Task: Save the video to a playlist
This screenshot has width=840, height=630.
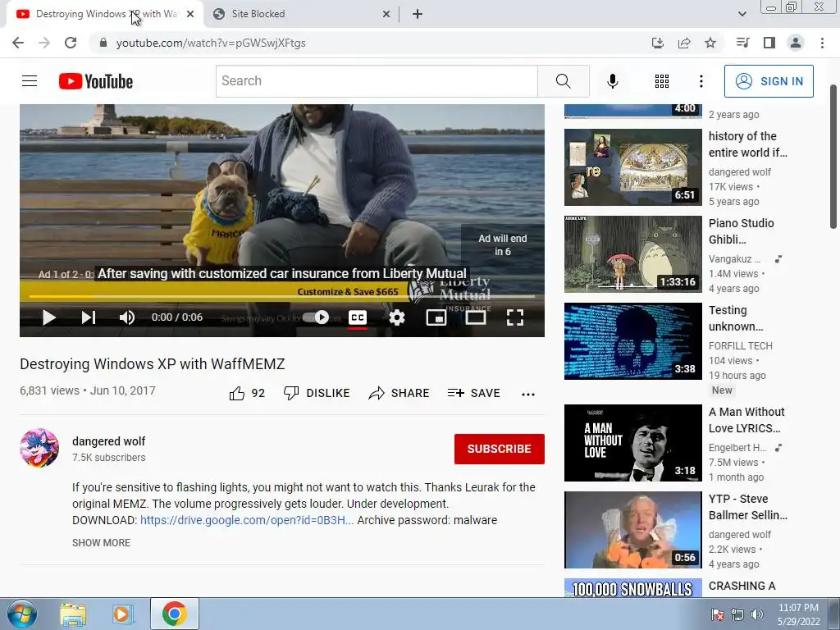Action: point(473,393)
